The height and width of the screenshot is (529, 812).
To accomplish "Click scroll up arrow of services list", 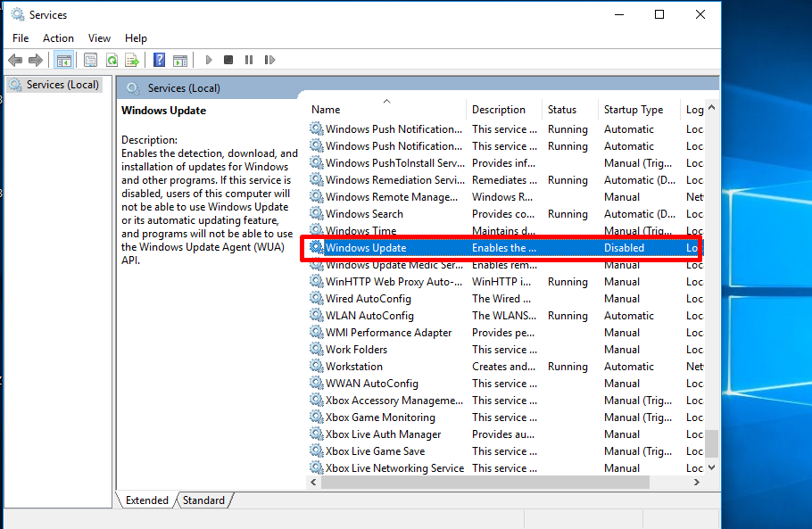I will pyautogui.click(x=712, y=108).
